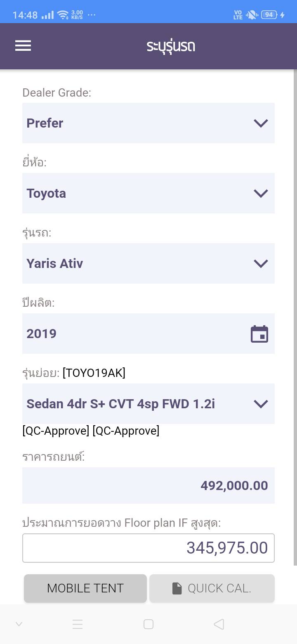Expand the Yaris Ativ model dropdown
The height and width of the screenshot is (644, 297).
point(148,263)
